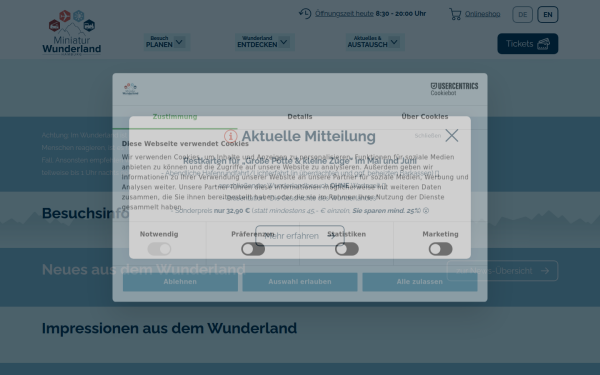Screen dimensions: 600x375
Task: Switch to the Details tab
Action: (300, 117)
